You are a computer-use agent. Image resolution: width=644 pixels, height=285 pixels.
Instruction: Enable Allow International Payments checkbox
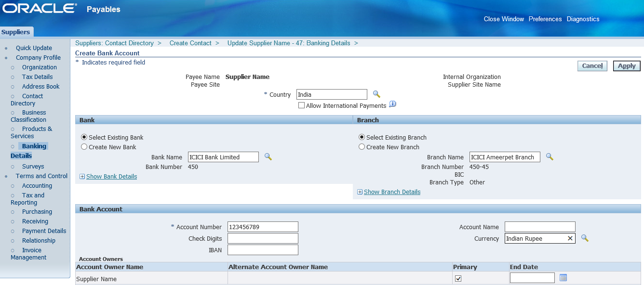(301, 105)
